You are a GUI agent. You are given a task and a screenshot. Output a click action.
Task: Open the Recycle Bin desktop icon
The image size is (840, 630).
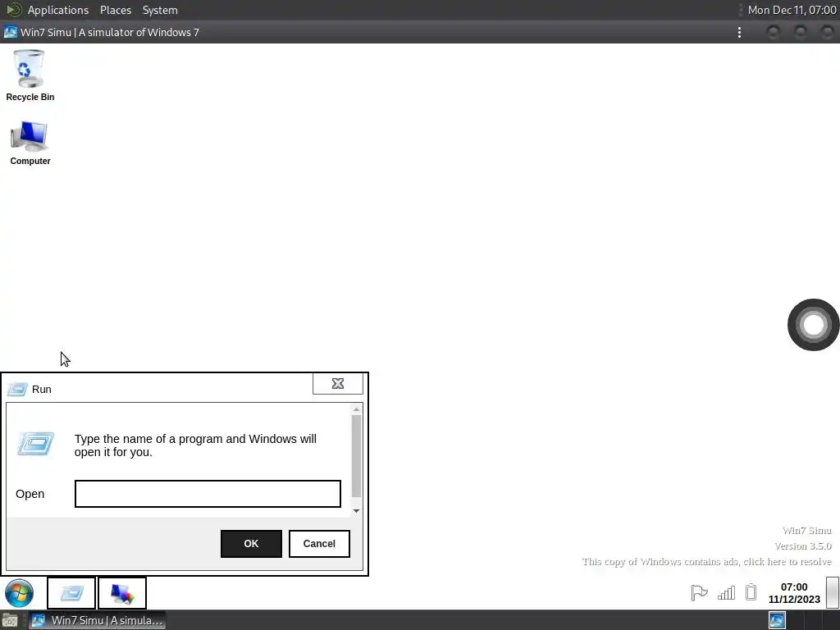(30, 75)
